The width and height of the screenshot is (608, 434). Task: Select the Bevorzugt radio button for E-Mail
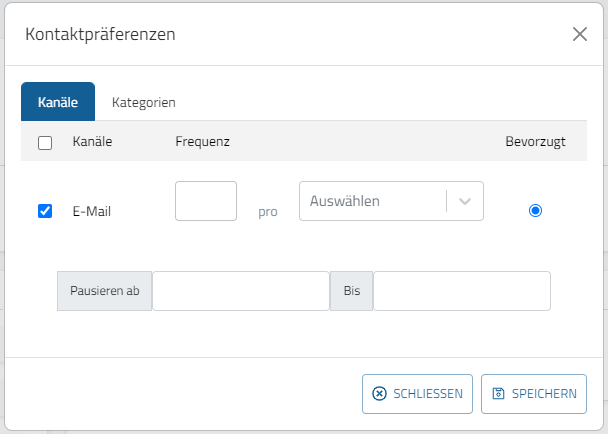[x=535, y=211]
